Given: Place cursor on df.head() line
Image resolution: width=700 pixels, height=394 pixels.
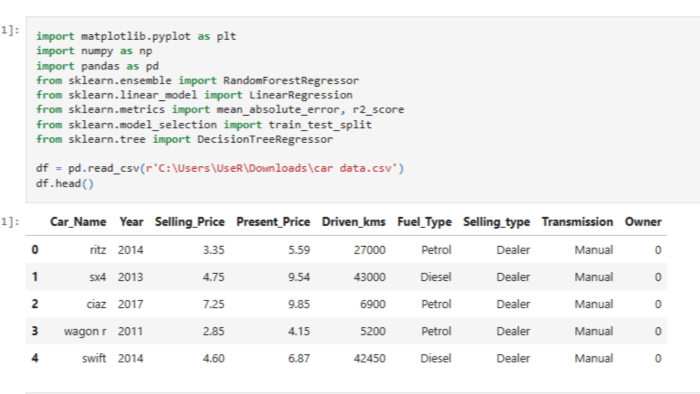Looking at the screenshot, I should click(x=65, y=183).
